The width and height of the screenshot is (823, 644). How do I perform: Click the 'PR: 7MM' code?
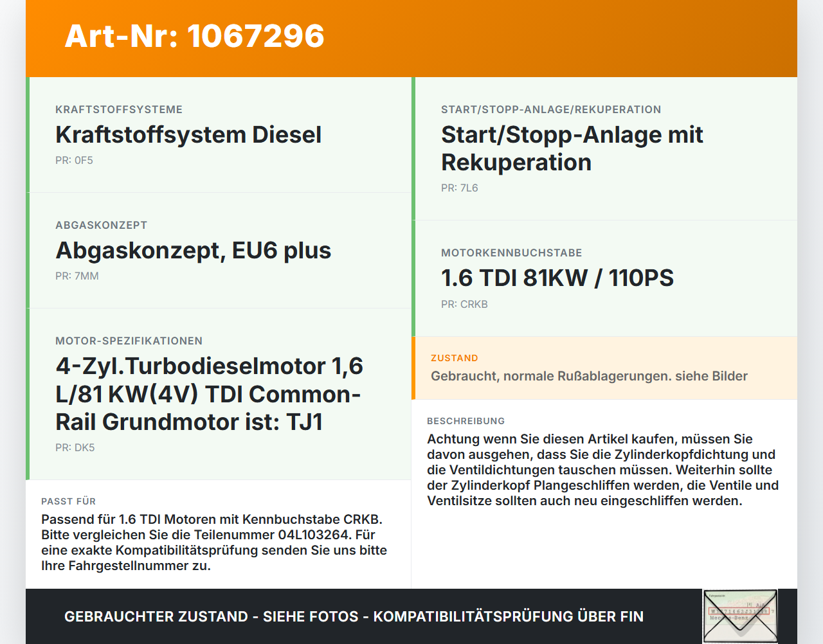point(77,276)
